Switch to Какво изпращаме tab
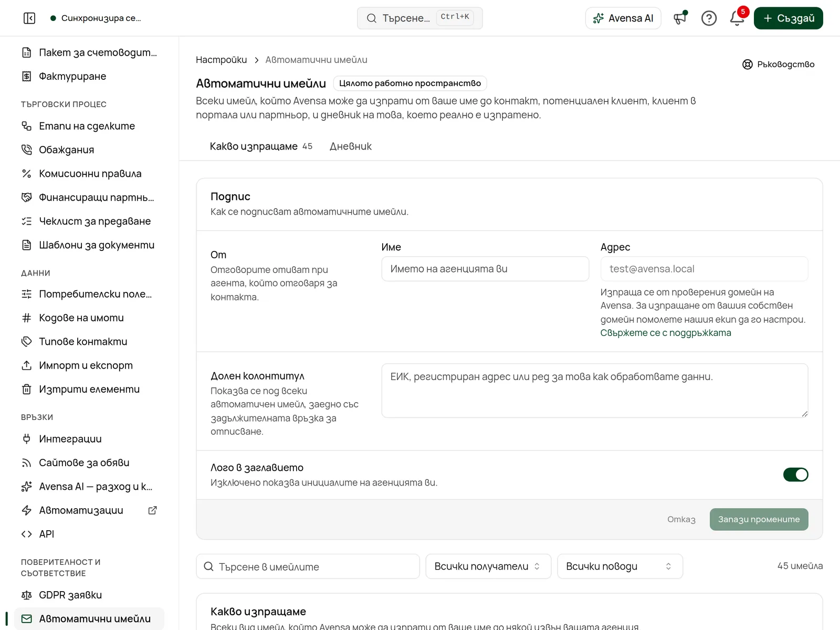 tap(261, 146)
